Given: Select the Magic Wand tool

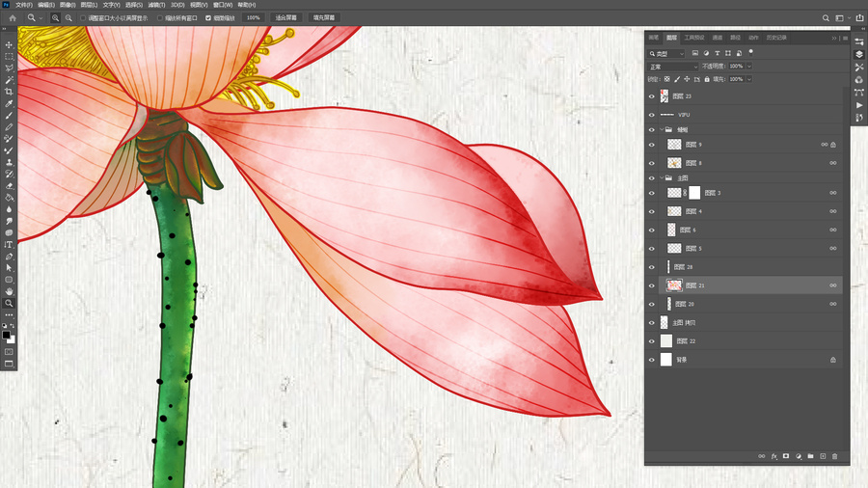Looking at the screenshot, I should [9, 80].
